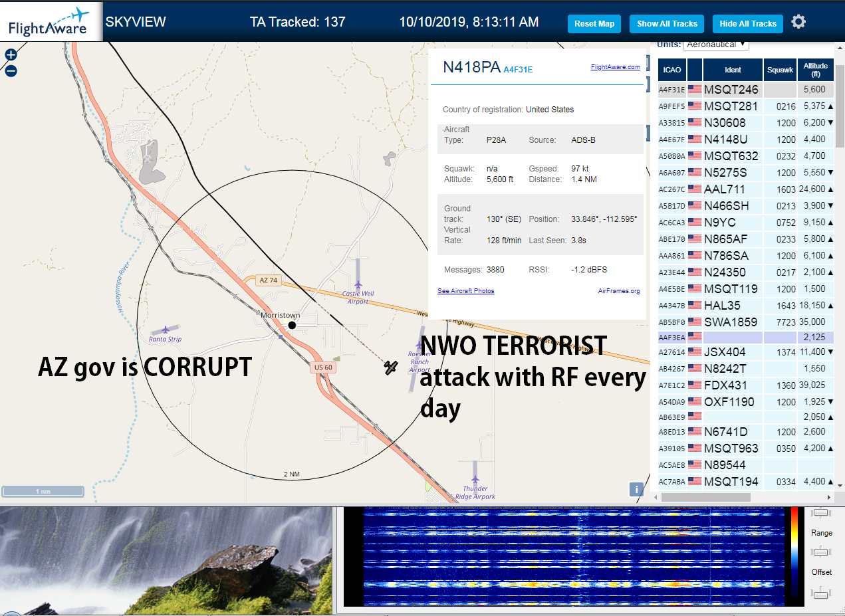
Task: Click the blue info 'i' map button
Action: tap(636, 489)
